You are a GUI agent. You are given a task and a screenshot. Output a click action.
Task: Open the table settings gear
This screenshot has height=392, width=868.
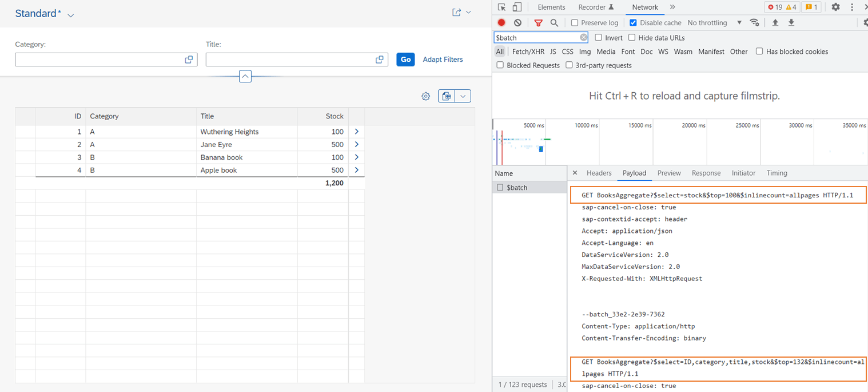tap(425, 96)
